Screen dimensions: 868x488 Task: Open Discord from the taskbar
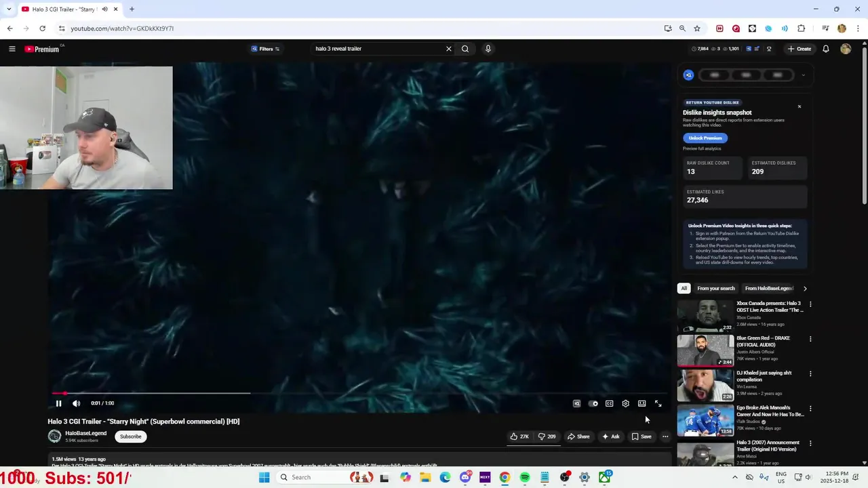465,477
